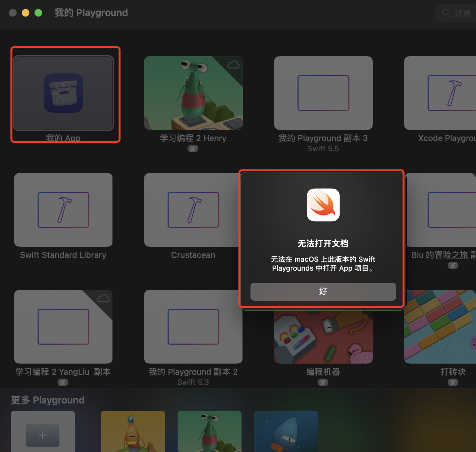Click the 学习编程 2 YangLiu 副本 label

coord(63,372)
